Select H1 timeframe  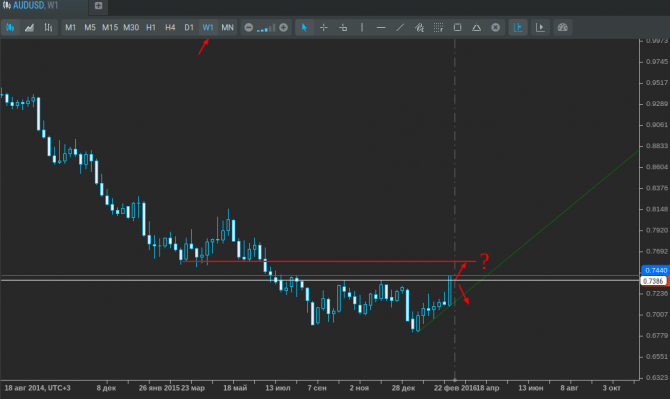151,28
